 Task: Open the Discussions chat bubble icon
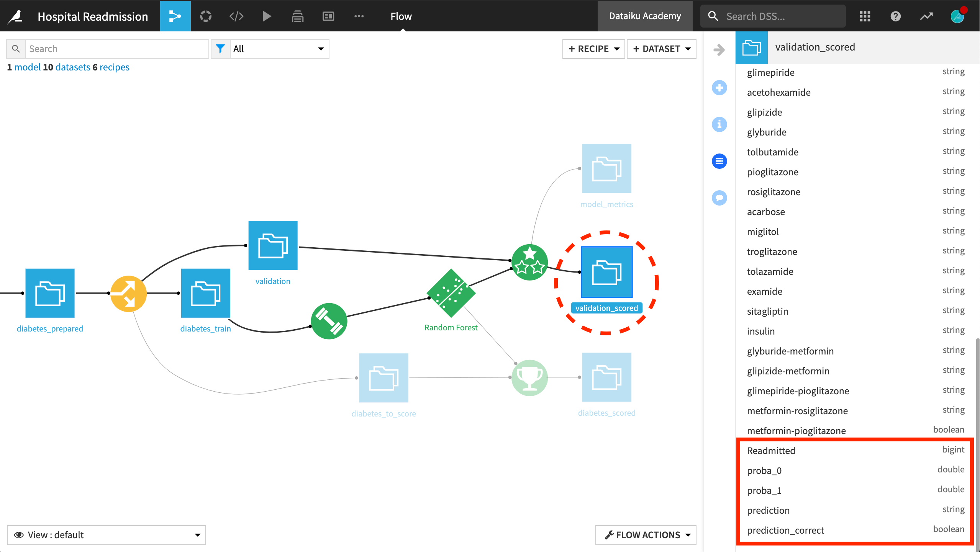(x=719, y=198)
